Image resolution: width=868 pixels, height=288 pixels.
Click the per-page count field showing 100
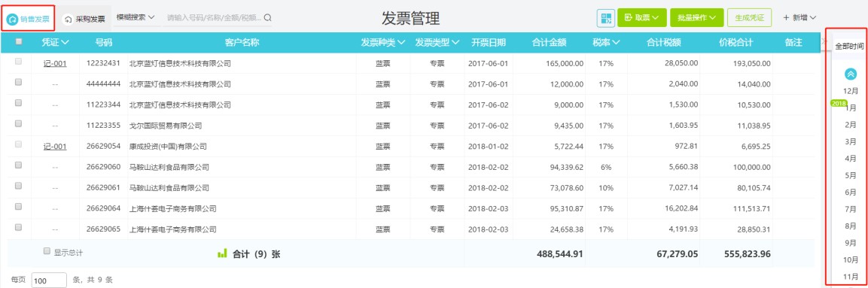pyautogui.click(x=49, y=280)
